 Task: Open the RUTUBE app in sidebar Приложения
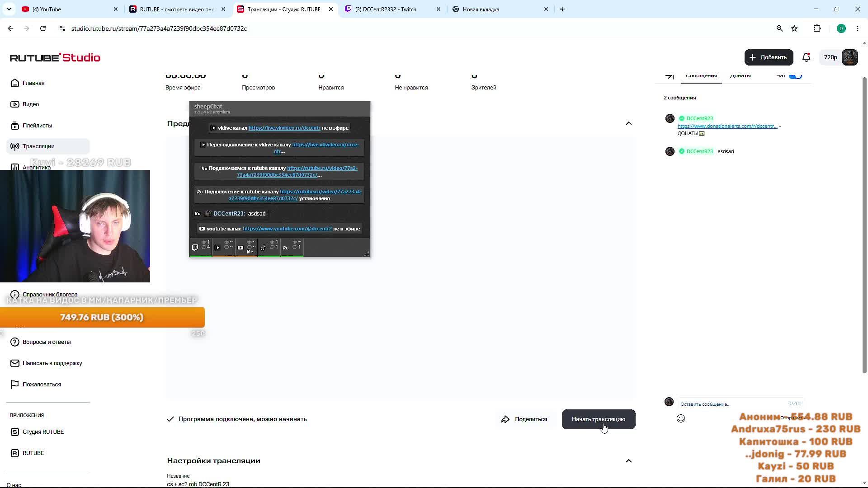pos(33,453)
